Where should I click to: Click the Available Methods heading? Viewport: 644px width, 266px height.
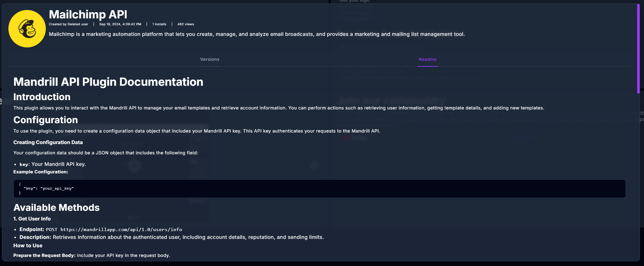56,208
